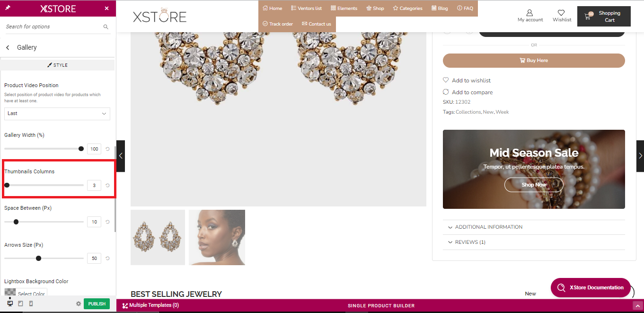Close the XStore customizer panel
This screenshot has height=313, width=644.
pyautogui.click(x=106, y=9)
